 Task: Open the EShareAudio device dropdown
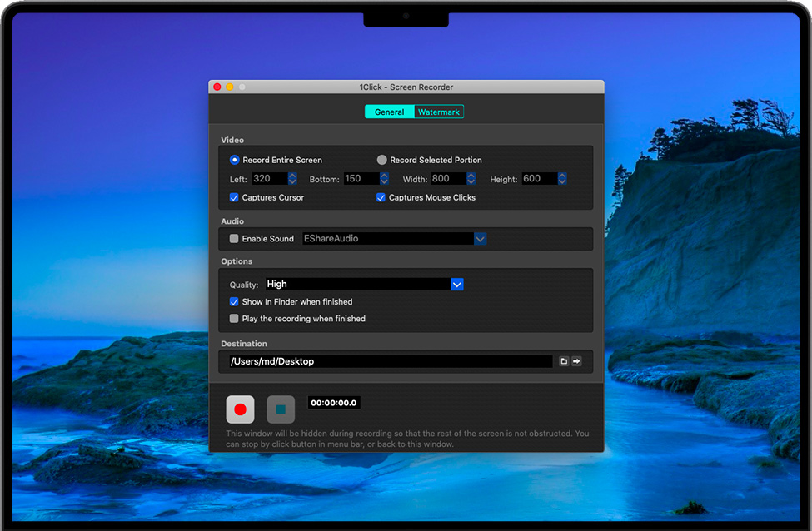(480, 239)
